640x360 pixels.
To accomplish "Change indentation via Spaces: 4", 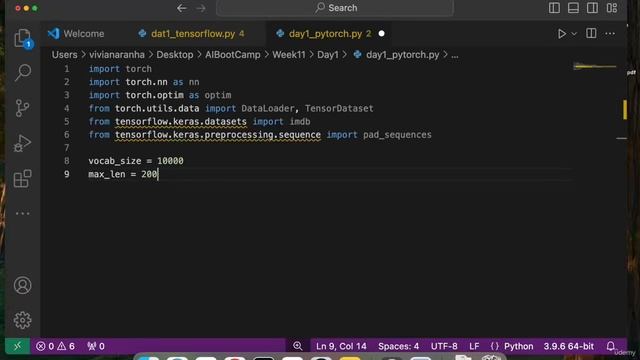I will (x=398, y=347).
